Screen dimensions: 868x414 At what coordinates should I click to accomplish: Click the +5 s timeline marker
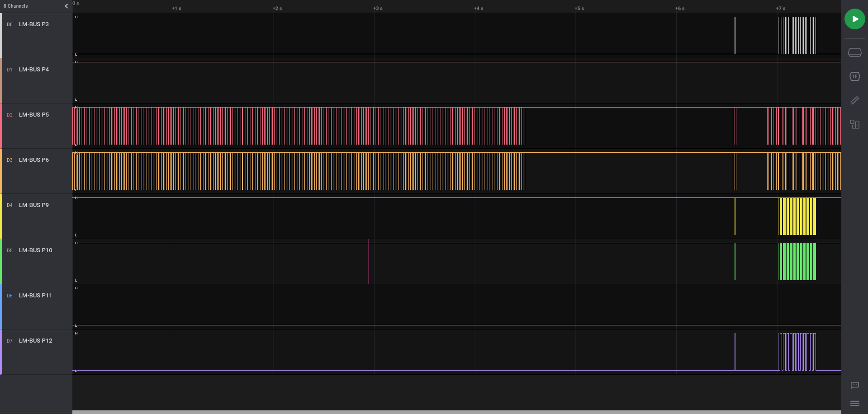(579, 8)
